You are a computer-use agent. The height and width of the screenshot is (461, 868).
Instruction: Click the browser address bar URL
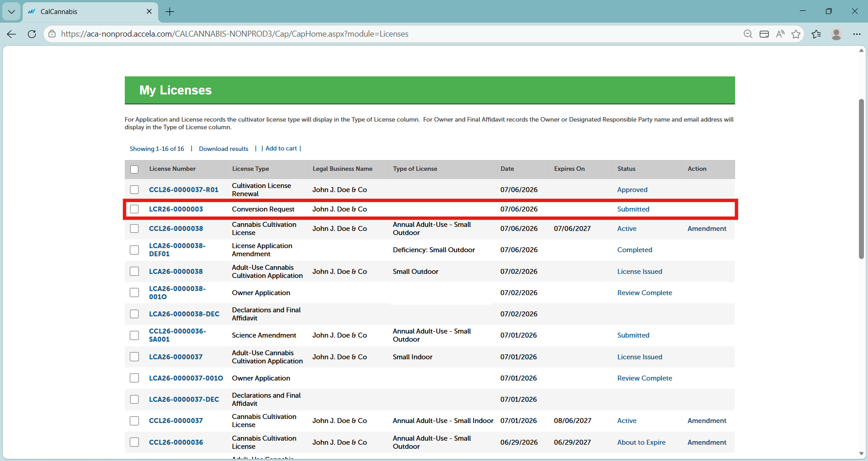pos(235,34)
